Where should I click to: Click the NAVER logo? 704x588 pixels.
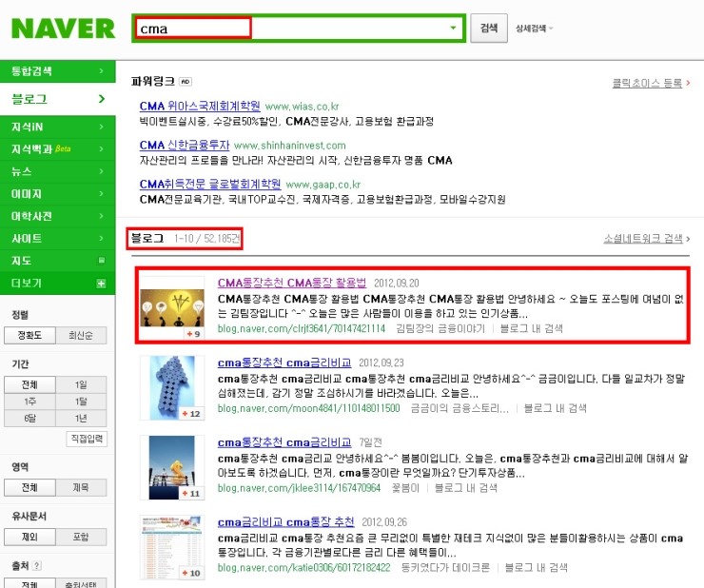tap(64, 29)
